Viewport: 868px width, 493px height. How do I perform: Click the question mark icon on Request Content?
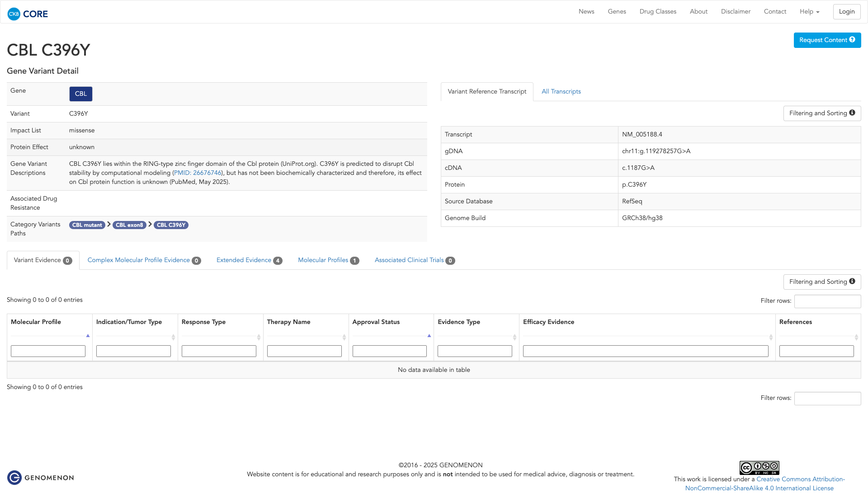click(852, 40)
